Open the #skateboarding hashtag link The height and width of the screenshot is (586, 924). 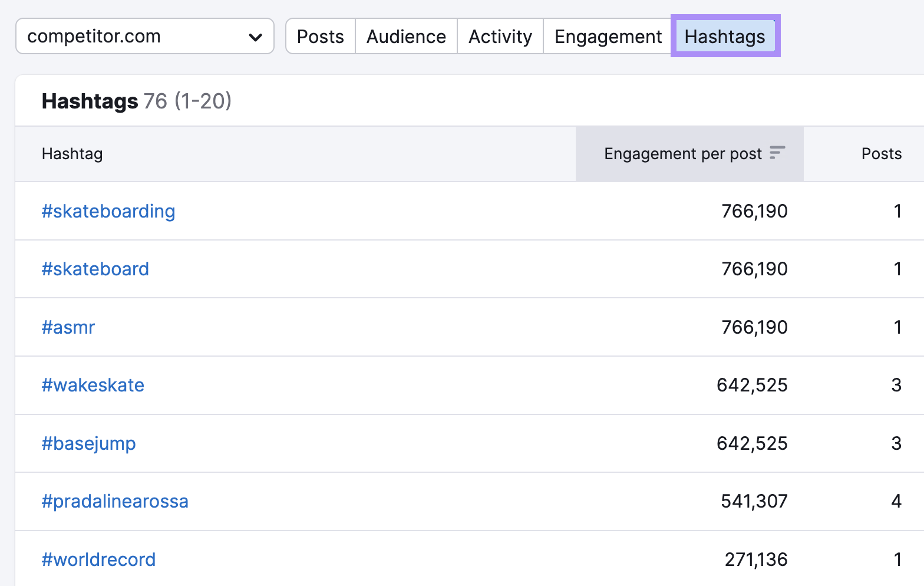108,211
